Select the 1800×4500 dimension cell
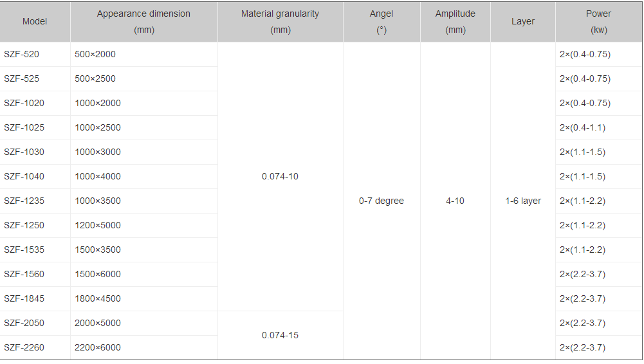This screenshot has width=644, height=364. tap(98, 298)
